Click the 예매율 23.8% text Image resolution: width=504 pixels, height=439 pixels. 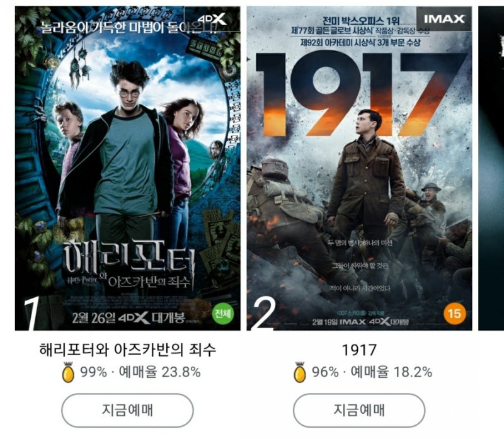(160, 372)
